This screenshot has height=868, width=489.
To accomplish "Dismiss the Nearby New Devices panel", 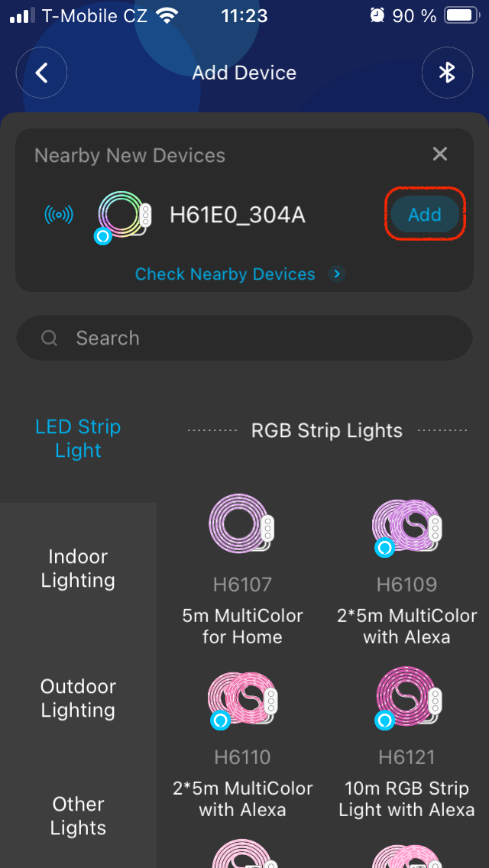I will tap(440, 154).
